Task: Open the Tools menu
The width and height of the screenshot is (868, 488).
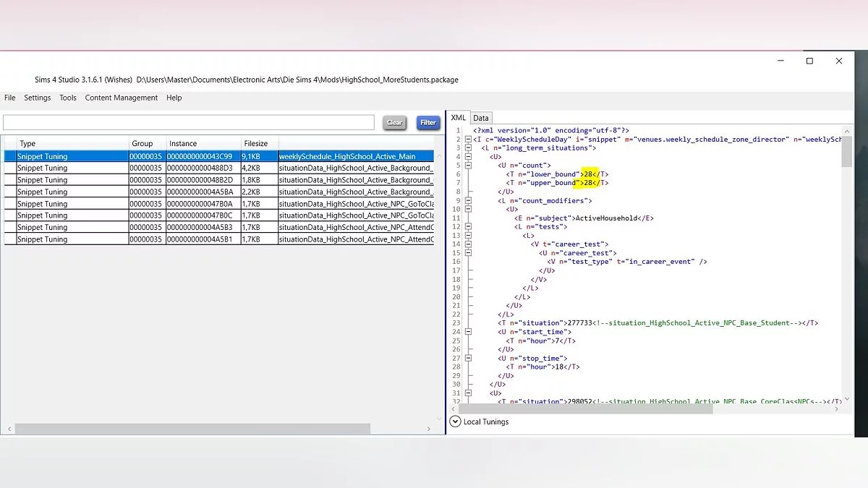Action: tap(68, 98)
